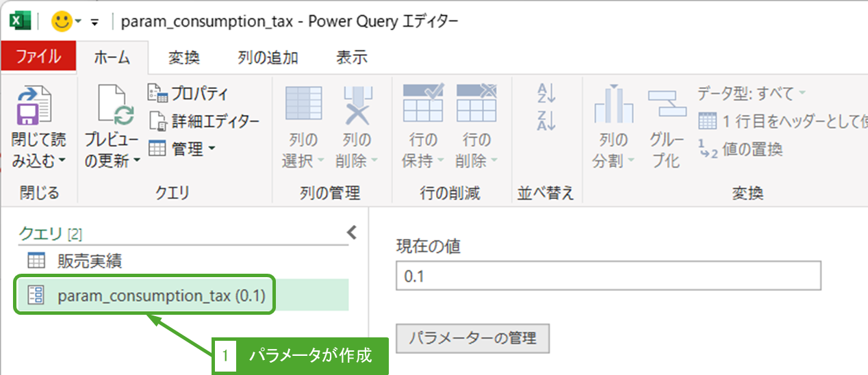Click the 行の保持 icon
The image size is (868, 375).
tap(423, 105)
